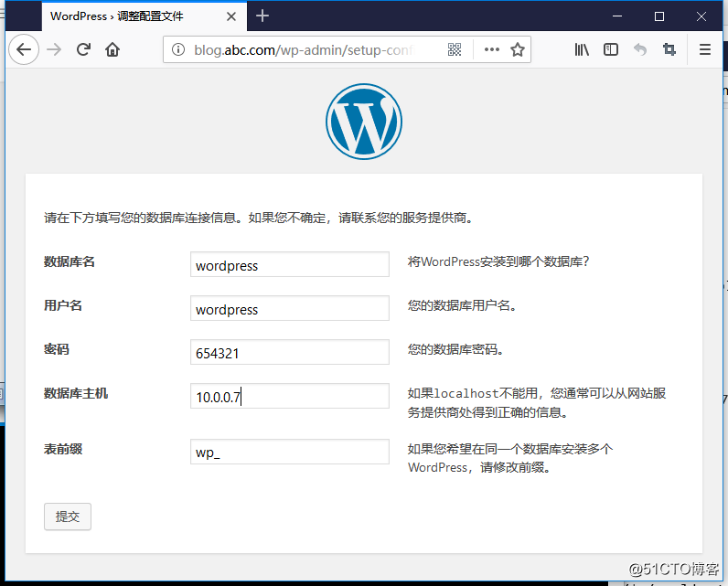This screenshot has height=586, width=728.
Task: Click the 用户名 label
Action: [63, 305]
